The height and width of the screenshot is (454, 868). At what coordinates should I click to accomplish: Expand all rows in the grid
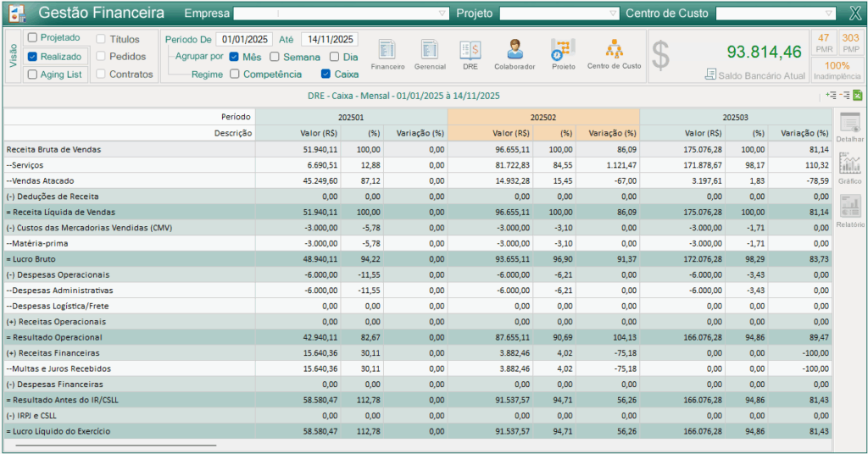pos(831,96)
